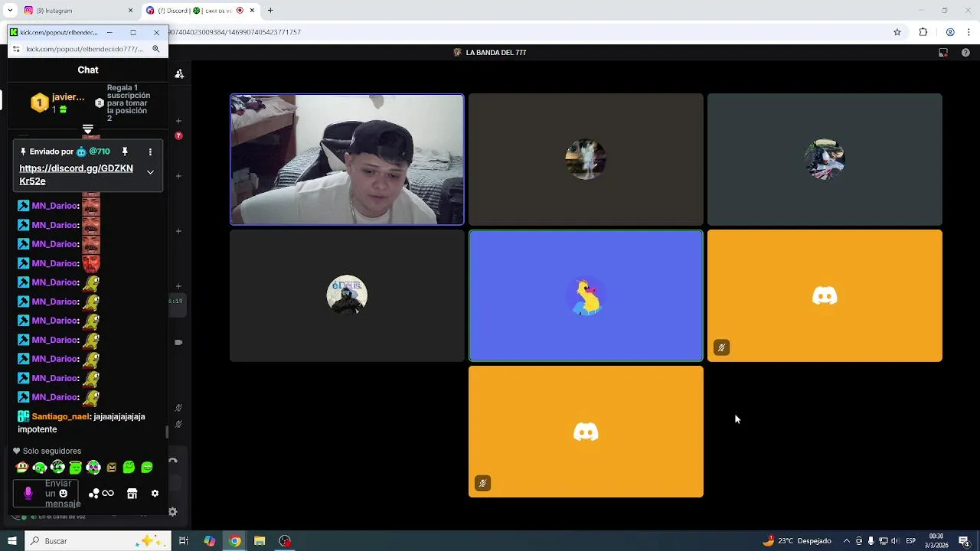Click the ESP language selector
980x551 pixels.
pyautogui.click(x=911, y=541)
